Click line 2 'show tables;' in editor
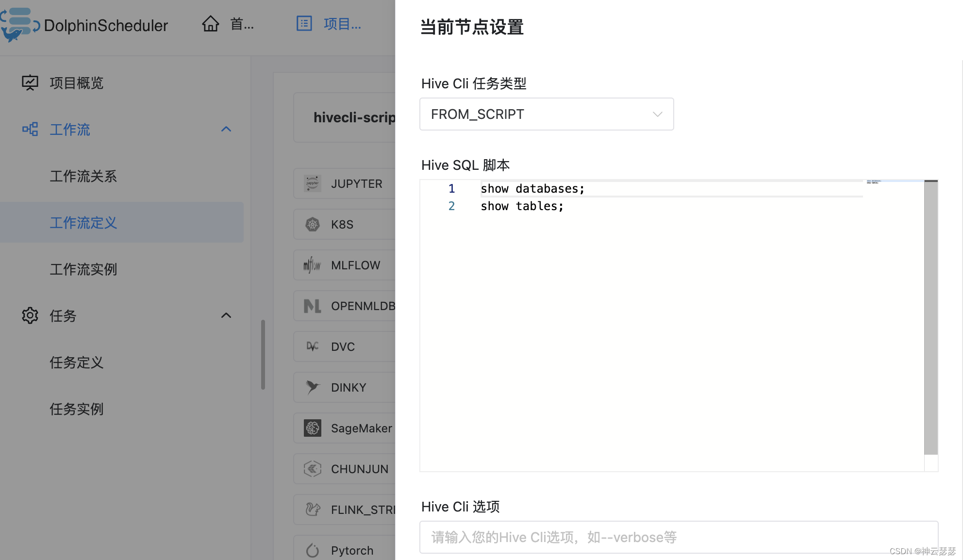Screen dimensions: 963x560 pyautogui.click(x=522, y=206)
